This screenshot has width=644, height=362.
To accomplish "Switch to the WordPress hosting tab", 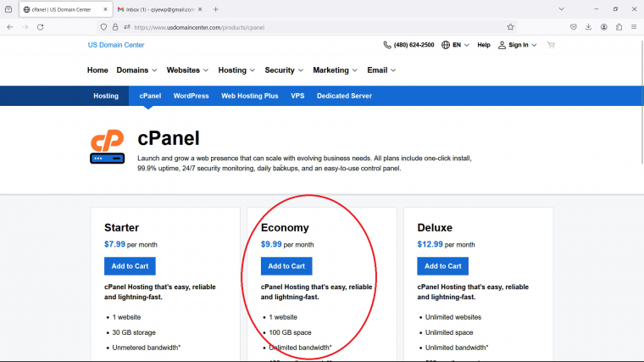I will click(191, 96).
